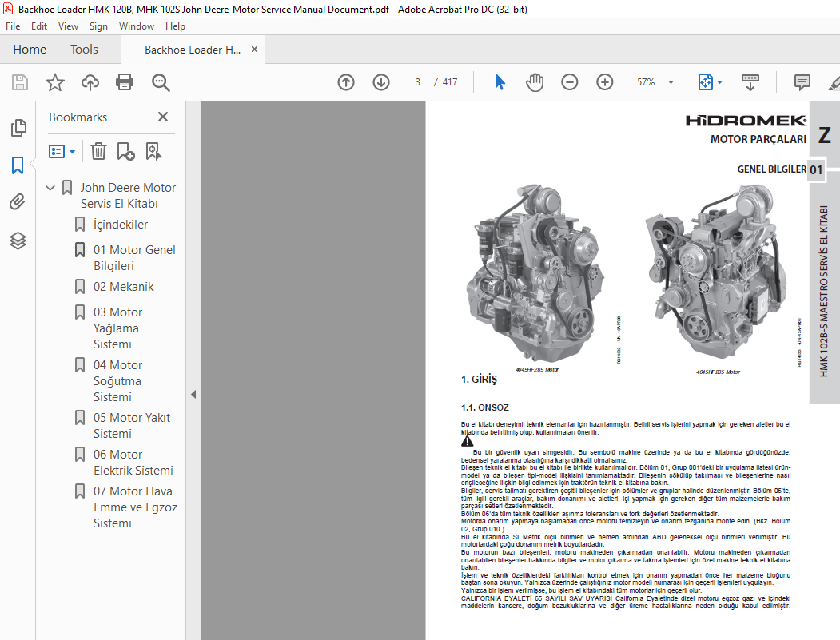Switch to the Tools tab
This screenshot has width=840, height=640.
click(x=84, y=50)
